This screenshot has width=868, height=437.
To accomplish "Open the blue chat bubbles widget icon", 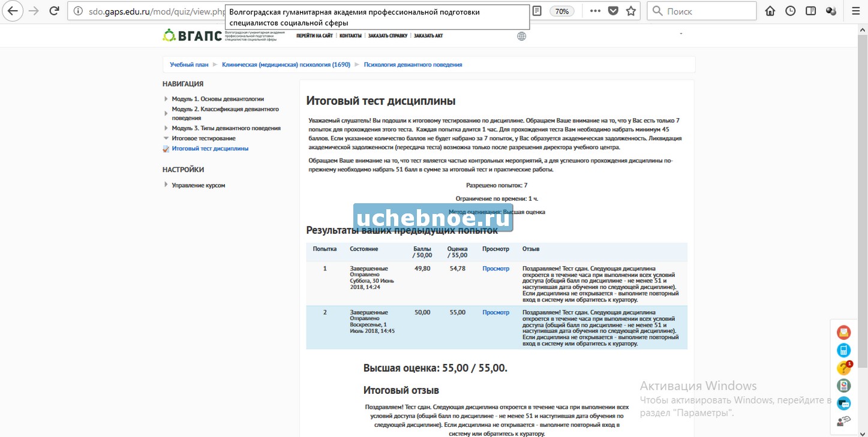I will [844, 403].
